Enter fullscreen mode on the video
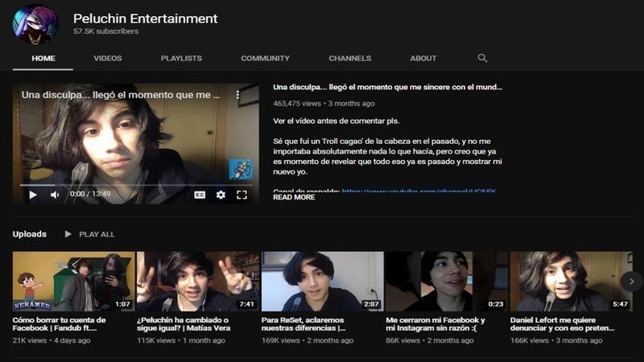 point(242,195)
